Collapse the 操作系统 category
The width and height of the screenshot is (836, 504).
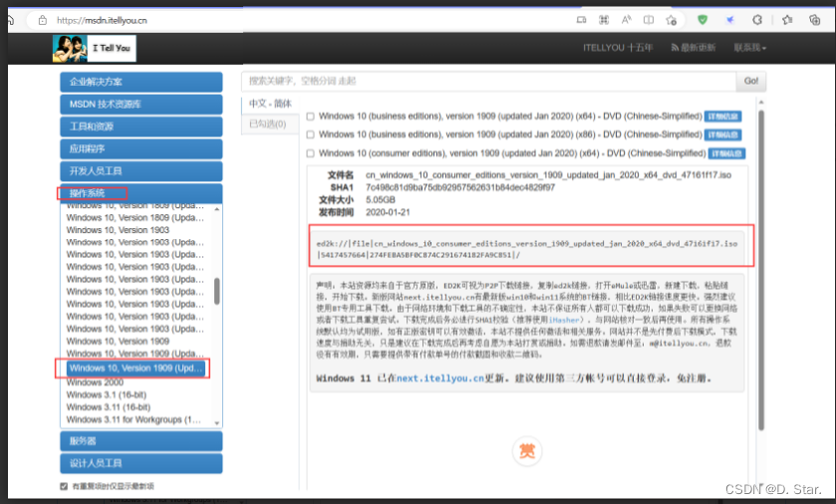click(x=141, y=193)
